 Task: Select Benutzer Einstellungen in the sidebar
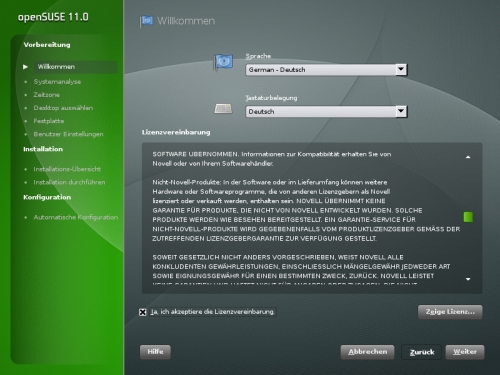click(68, 134)
